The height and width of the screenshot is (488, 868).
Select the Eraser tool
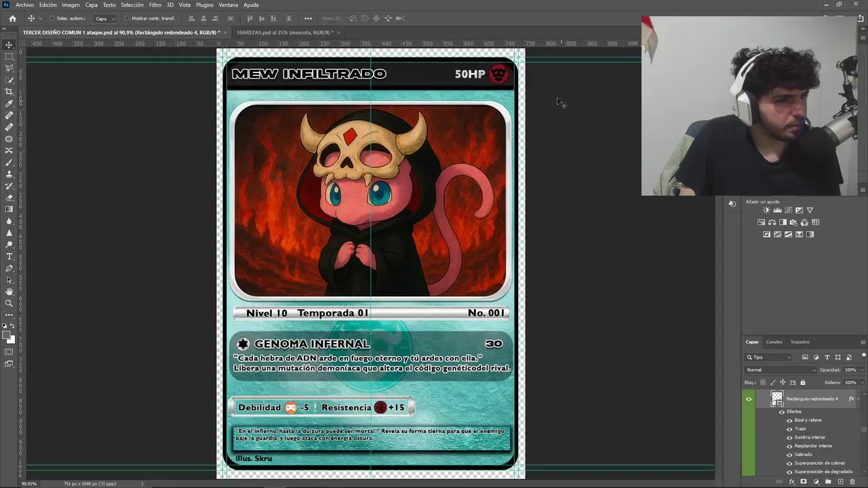(x=9, y=198)
